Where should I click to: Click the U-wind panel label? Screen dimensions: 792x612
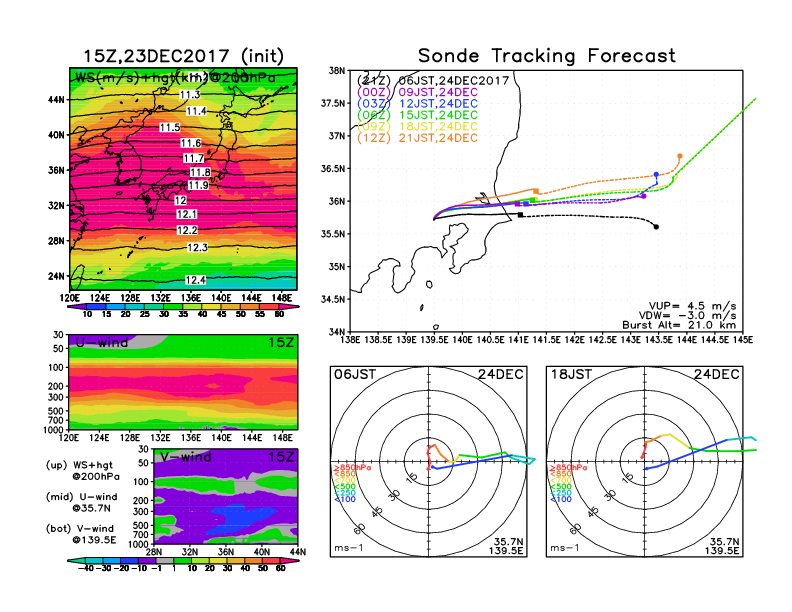(100, 342)
